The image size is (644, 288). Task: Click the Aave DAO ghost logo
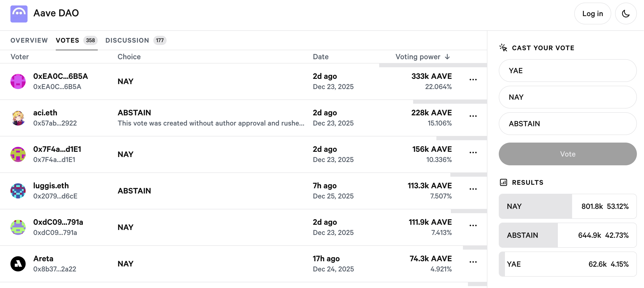19,14
